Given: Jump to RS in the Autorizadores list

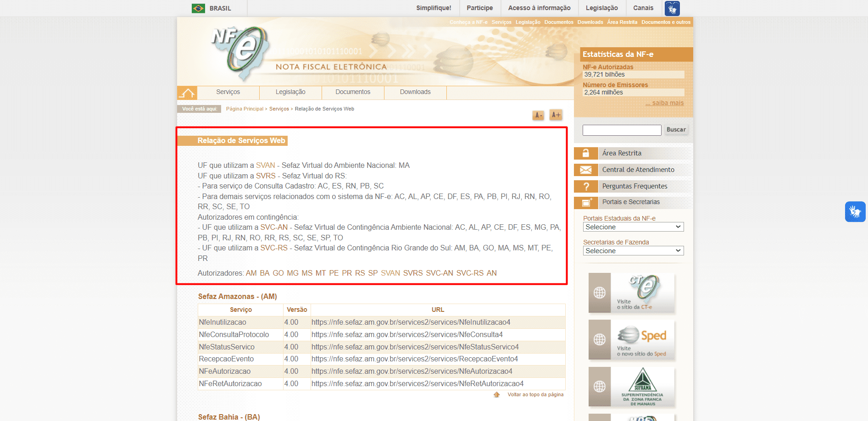Looking at the screenshot, I should tap(360, 273).
